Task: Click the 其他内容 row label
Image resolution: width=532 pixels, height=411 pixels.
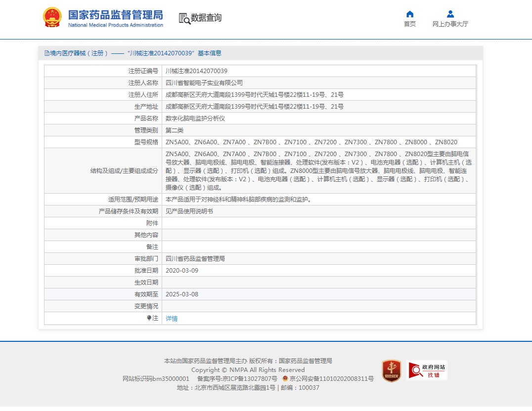Action: point(146,235)
